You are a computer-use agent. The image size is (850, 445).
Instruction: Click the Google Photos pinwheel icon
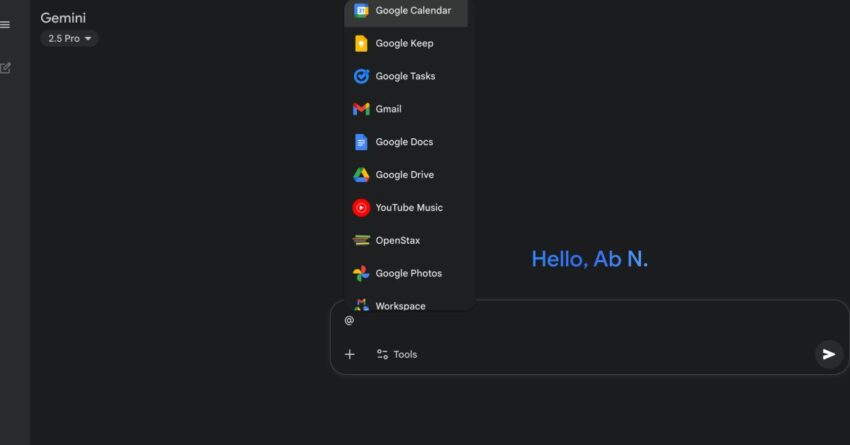click(x=361, y=274)
